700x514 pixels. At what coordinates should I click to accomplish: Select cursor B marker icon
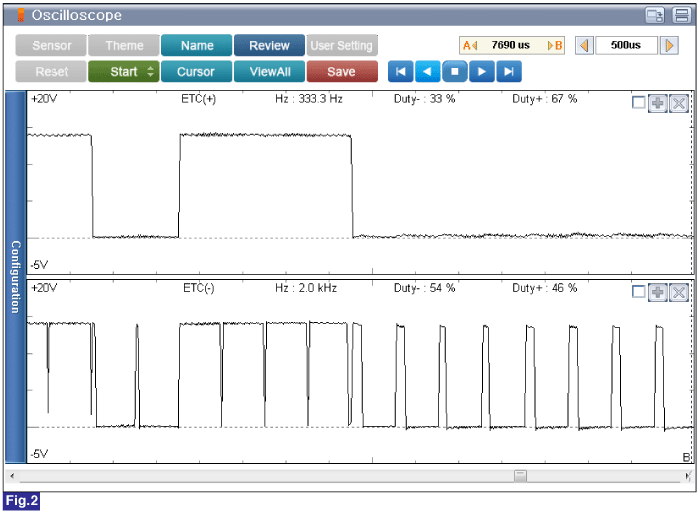tap(555, 46)
